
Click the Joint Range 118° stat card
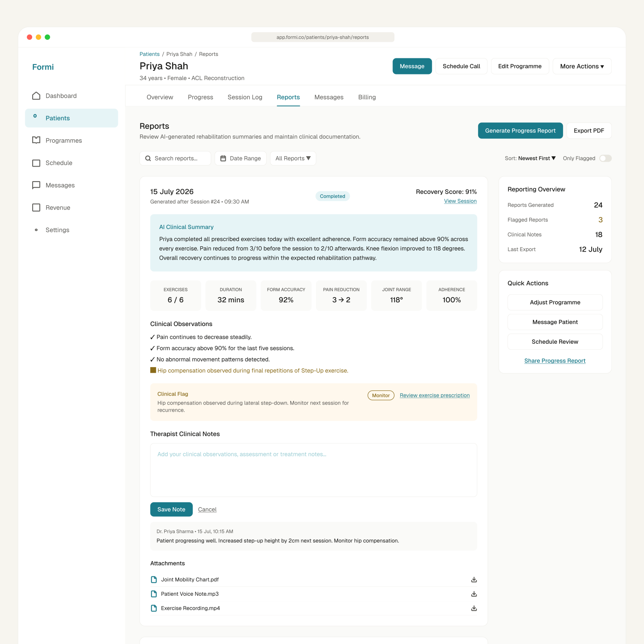tap(396, 295)
